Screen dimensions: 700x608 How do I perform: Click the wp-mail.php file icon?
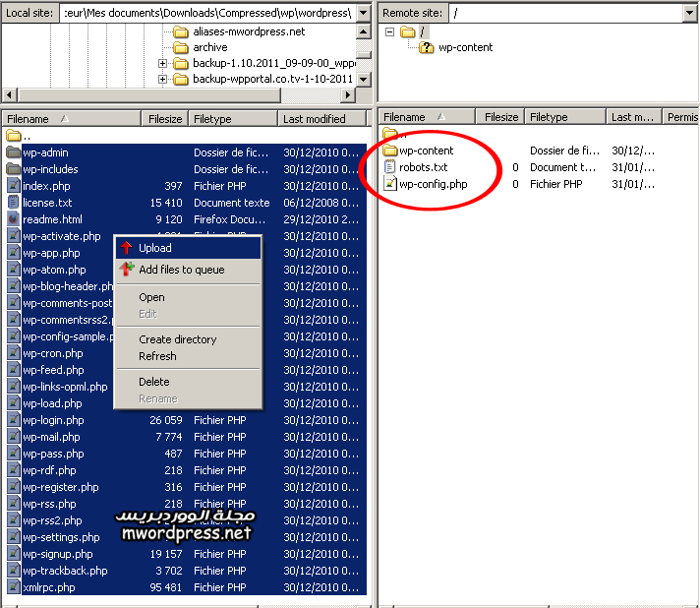(14, 437)
